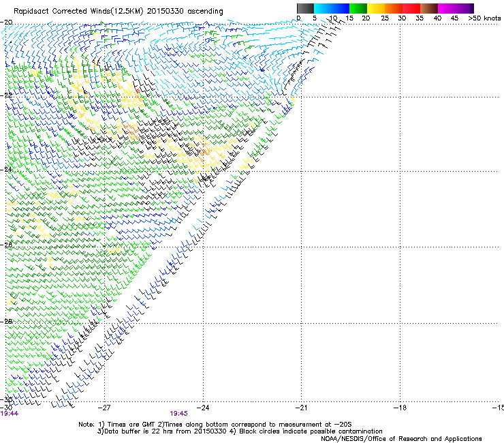This screenshot has width=504, height=443.
Task: Click the '35' legend scale number
Action: pyautogui.click(x=420, y=18)
